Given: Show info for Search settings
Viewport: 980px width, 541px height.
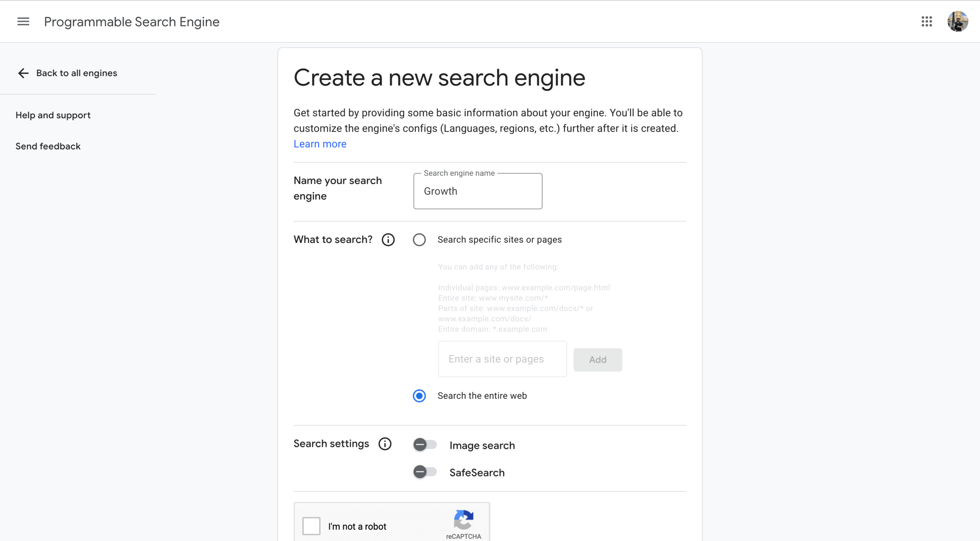Looking at the screenshot, I should (385, 444).
